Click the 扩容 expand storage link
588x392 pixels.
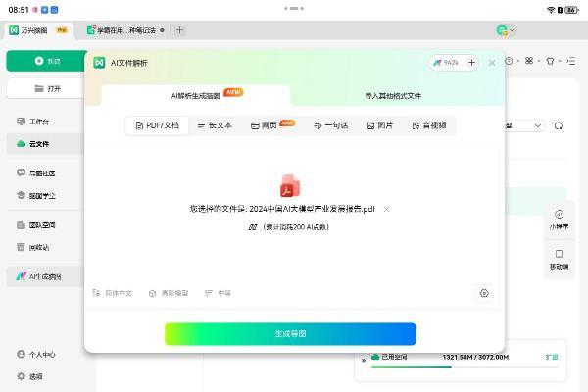pos(551,357)
